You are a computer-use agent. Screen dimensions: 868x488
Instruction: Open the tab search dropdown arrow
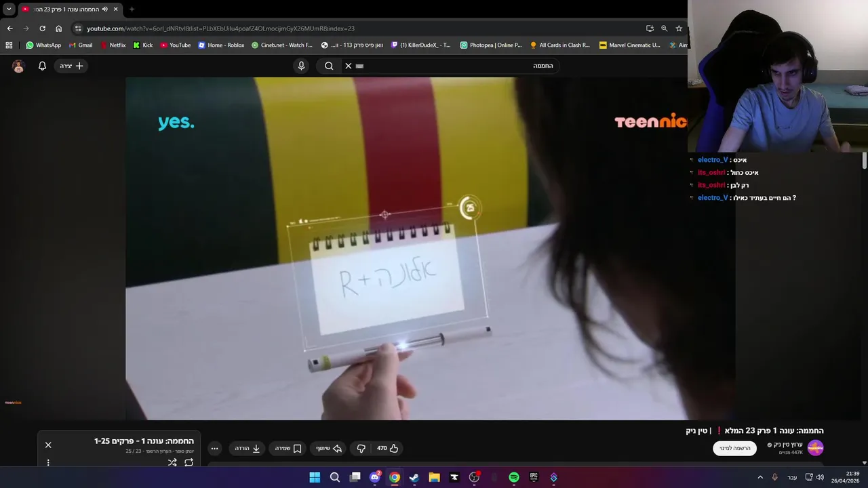[x=9, y=9]
